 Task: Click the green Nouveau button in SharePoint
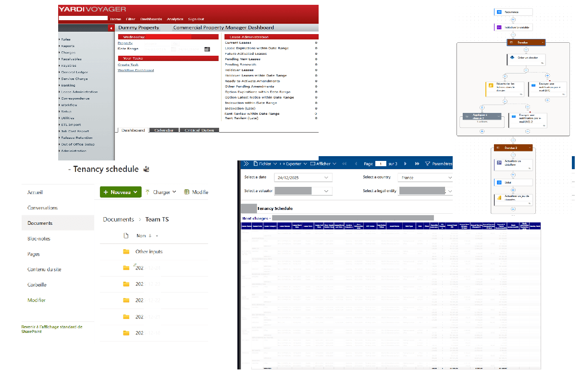[120, 192]
